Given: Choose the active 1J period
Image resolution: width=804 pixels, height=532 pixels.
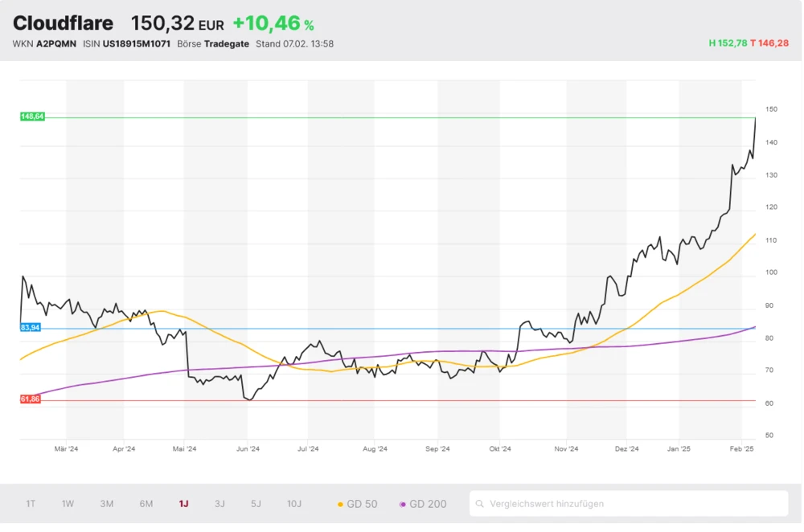Looking at the screenshot, I should pos(183,504).
